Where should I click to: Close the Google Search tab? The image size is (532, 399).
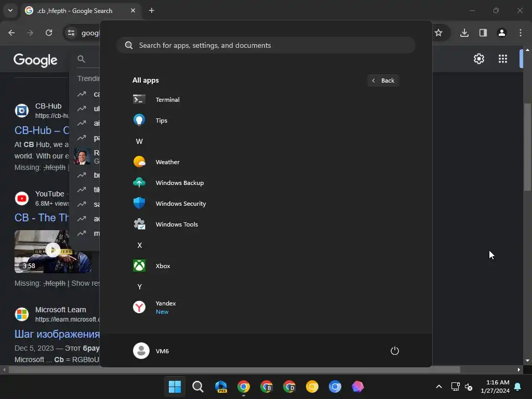[133, 10]
